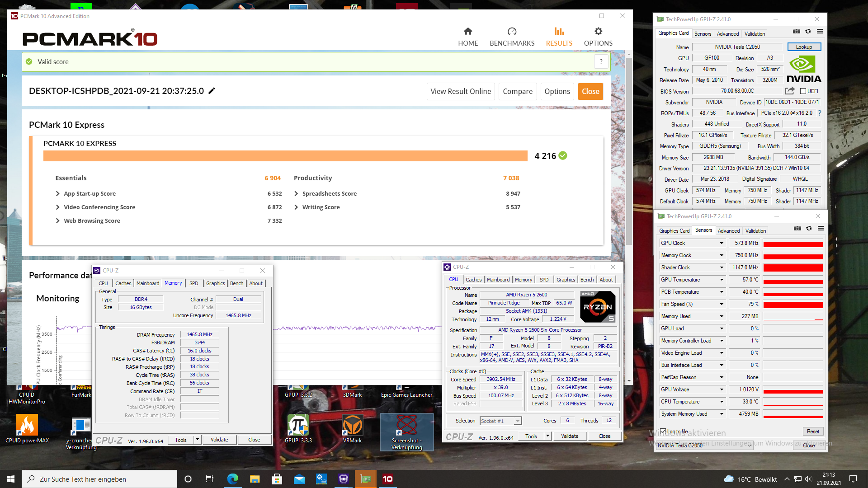Open the GPU Clock sensor dropdown
Image resolution: width=868 pixels, height=488 pixels.
click(722, 243)
